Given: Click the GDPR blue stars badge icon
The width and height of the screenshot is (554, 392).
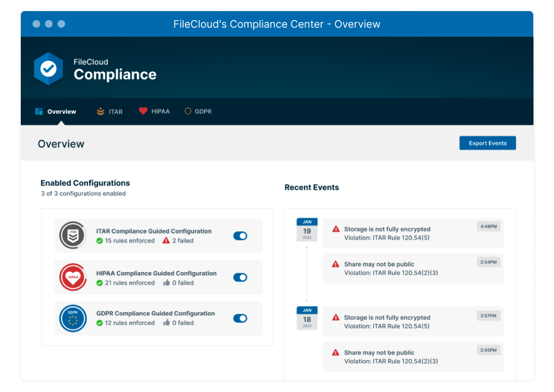Looking at the screenshot, I should 73,318.
